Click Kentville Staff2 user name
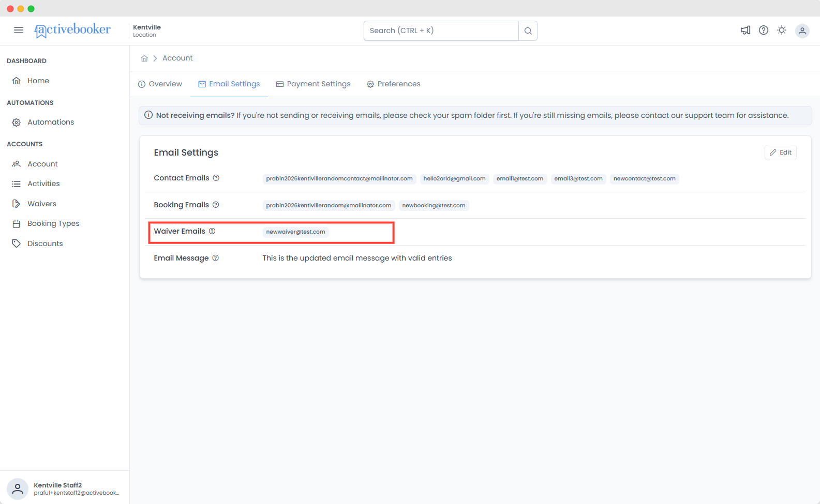This screenshot has height=504, width=820. click(x=58, y=485)
